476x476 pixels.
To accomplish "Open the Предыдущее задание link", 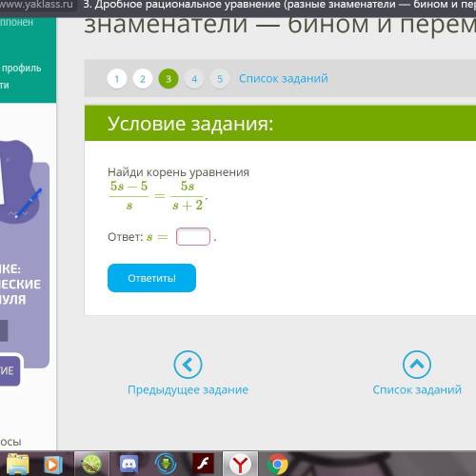I will tap(188, 389).
